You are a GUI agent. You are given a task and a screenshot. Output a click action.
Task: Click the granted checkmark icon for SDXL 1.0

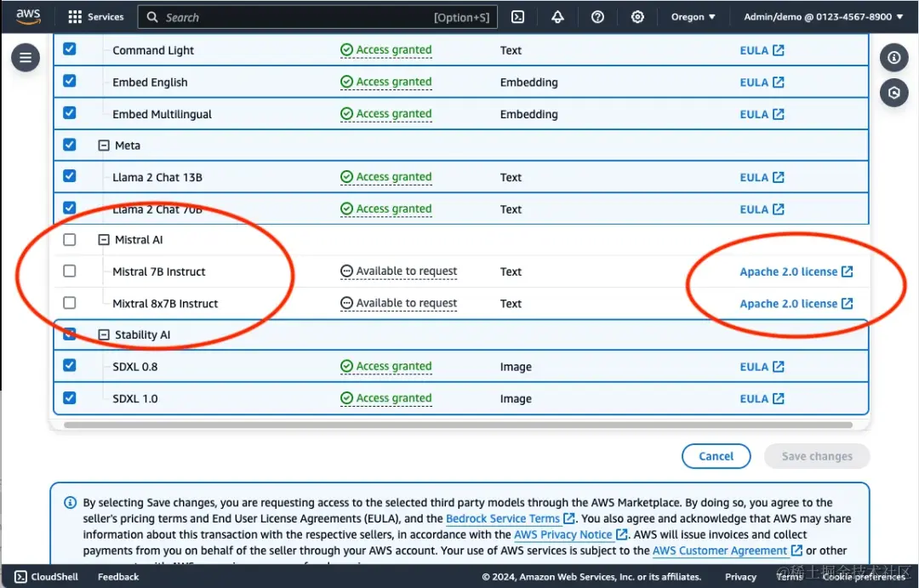tap(346, 398)
